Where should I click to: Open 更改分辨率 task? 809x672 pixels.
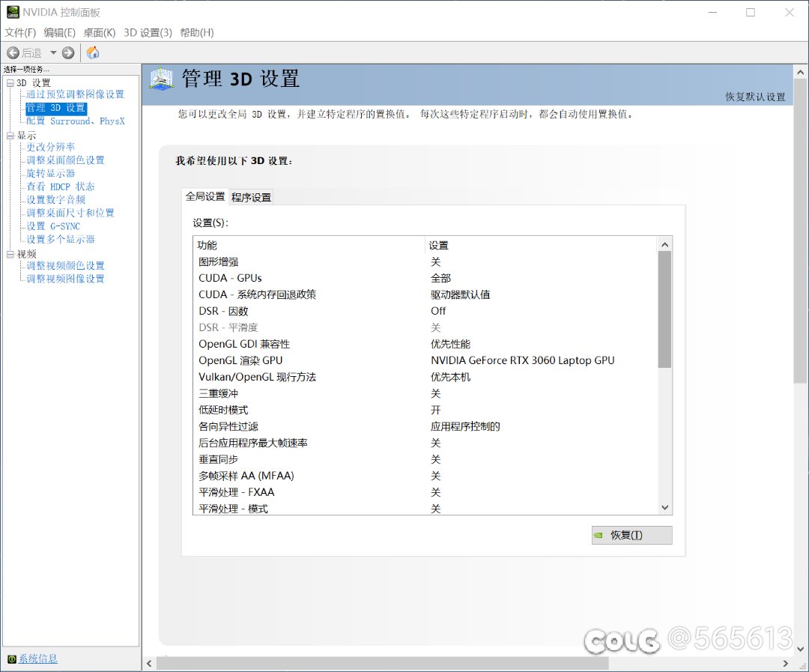51,147
